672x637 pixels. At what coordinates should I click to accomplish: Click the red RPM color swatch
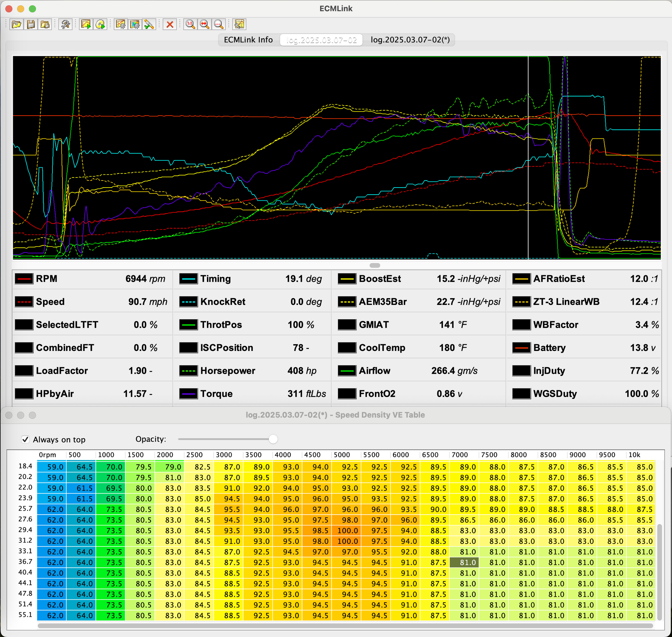[x=24, y=279]
